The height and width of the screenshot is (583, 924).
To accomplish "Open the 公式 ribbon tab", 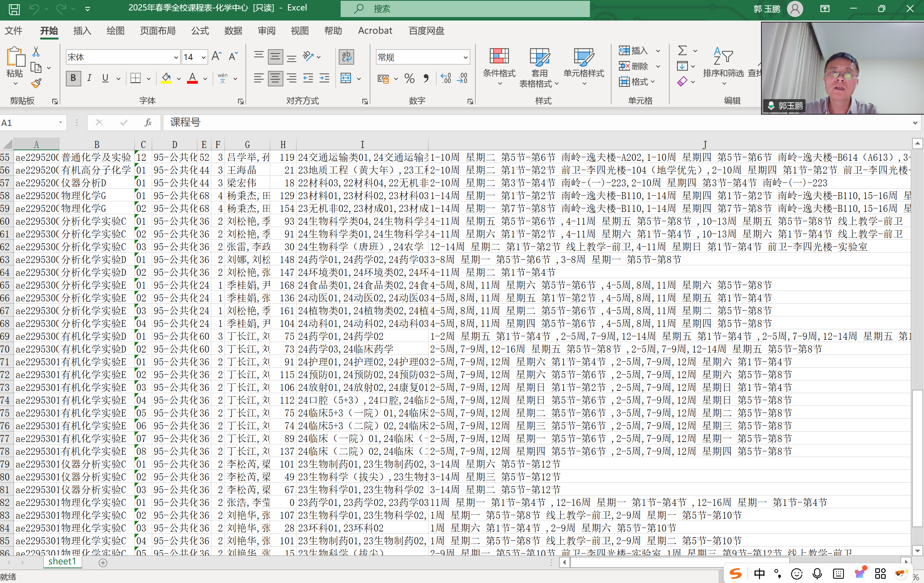I will (200, 31).
